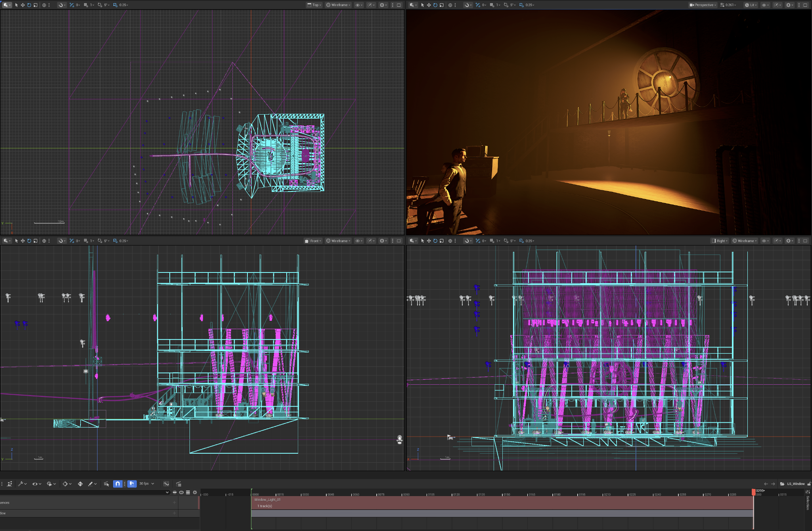Select the Translate tool in Top viewport
This screenshot has height=531, width=812.
[23, 5]
